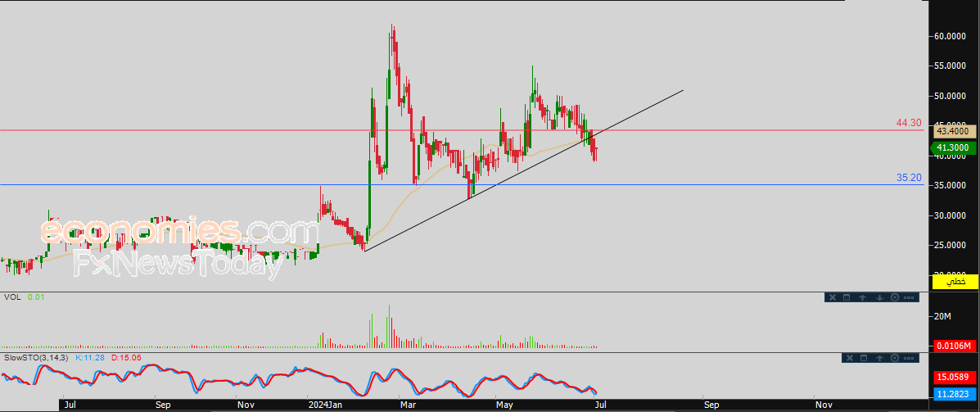Maximize the SlowSTO indicator panel
The height and width of the screenshot is (412, 980).
pyautogui.click(x=864, y=358)
